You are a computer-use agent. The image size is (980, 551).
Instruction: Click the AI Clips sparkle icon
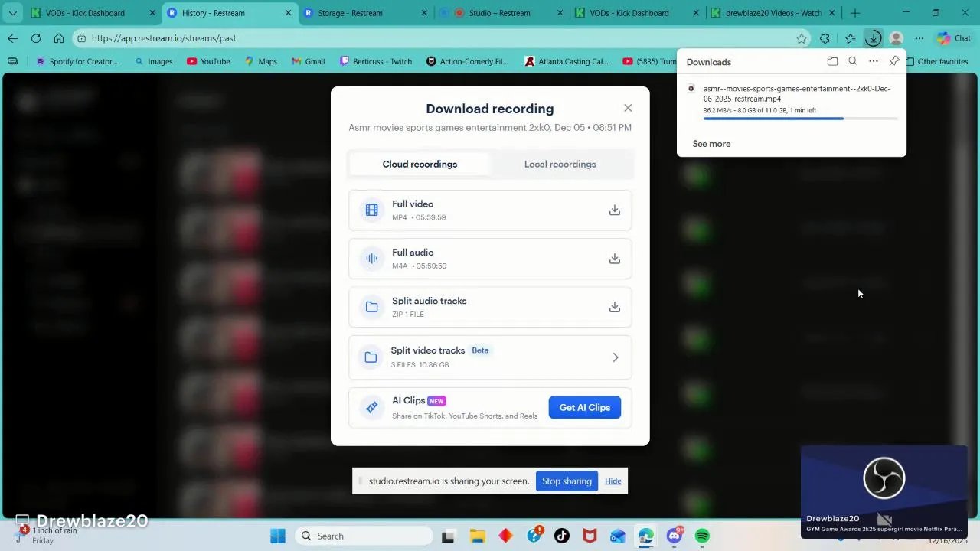pyautogui.click(x=371, y=407)
